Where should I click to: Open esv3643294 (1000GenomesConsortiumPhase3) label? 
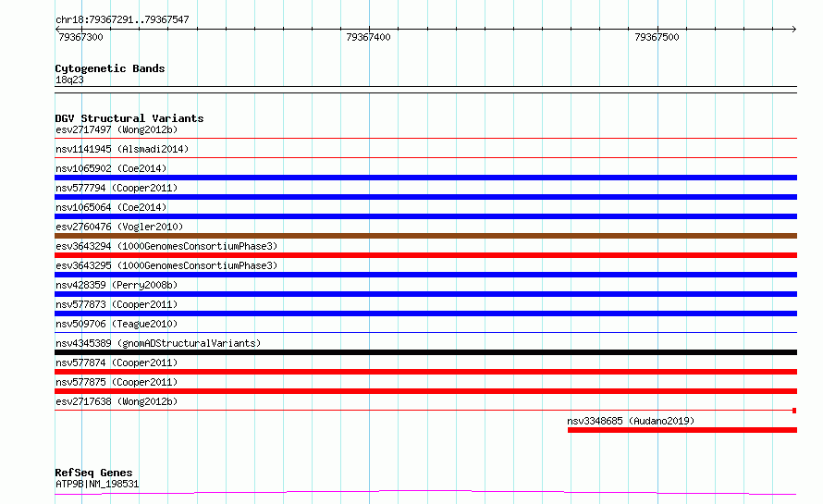point(166,246)
